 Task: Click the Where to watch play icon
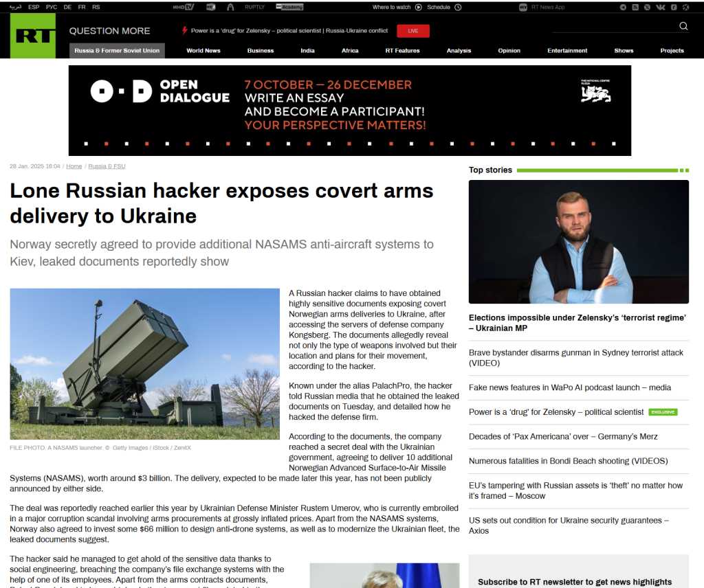click(419, 7)
